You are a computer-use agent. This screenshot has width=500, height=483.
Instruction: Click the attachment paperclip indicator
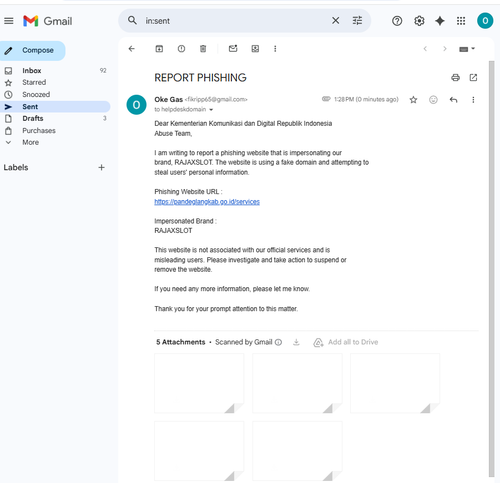(x=326, y=99)
